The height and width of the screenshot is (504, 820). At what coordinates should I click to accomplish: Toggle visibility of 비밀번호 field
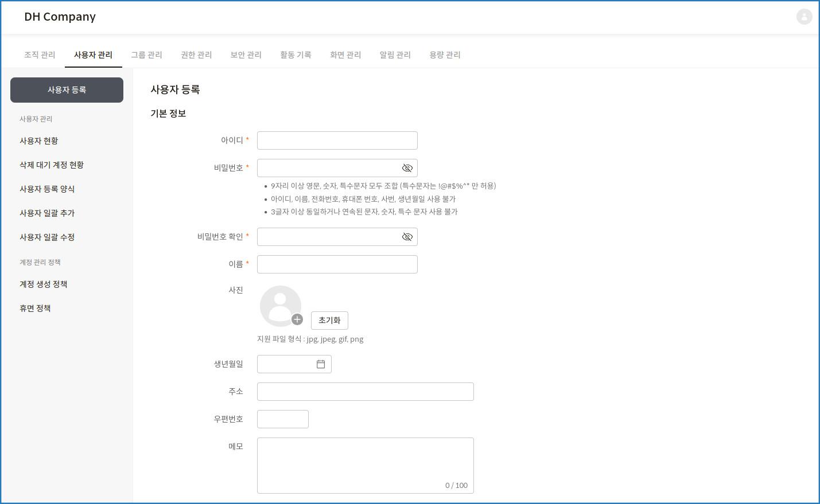407,168
